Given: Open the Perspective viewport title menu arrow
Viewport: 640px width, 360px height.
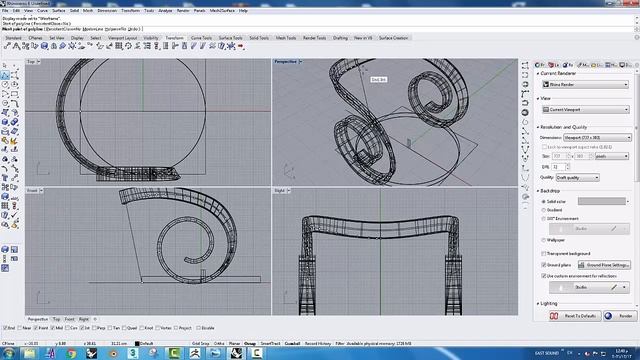Looking at the screenshot, I should (x=300, y=62).
